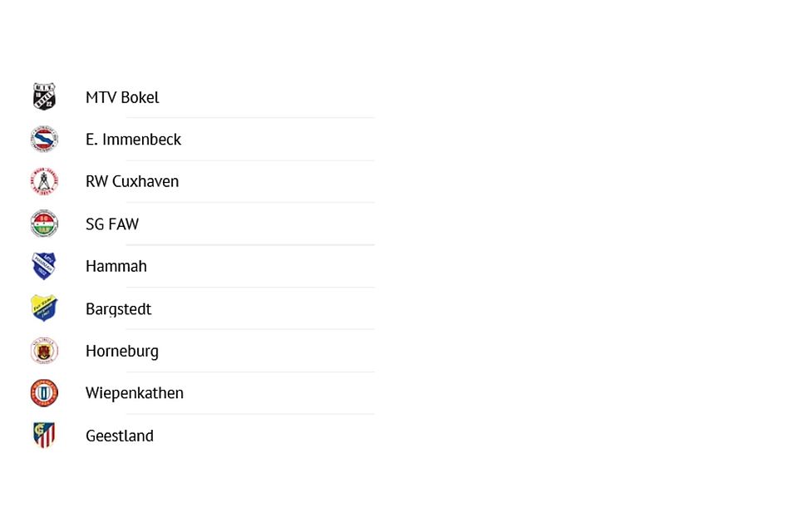
Task: Click the Bargstedt team logo
Action: (44, 308)
